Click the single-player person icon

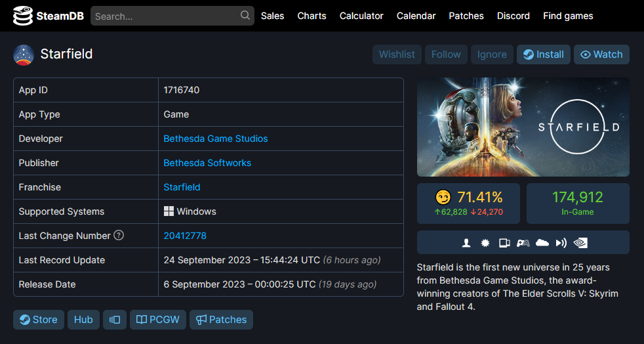click(466, 243)
